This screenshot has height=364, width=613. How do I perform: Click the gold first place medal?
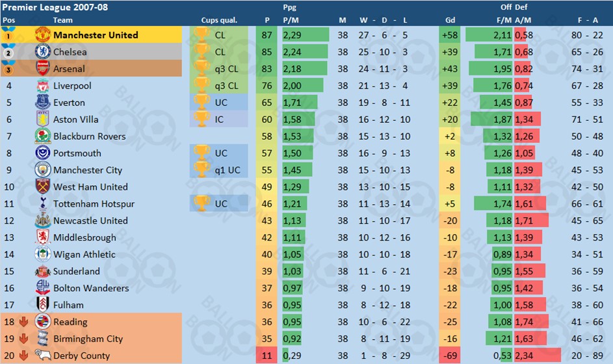pyautogui.click(x=8, y=35)
